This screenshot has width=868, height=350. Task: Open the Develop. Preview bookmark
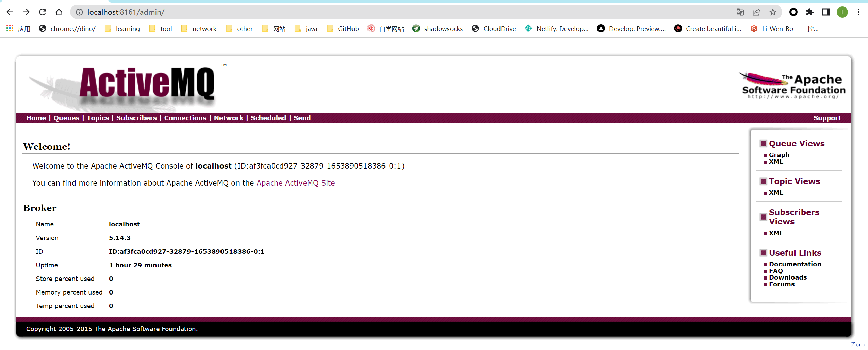pyautogui.click(x=631, y=29)
